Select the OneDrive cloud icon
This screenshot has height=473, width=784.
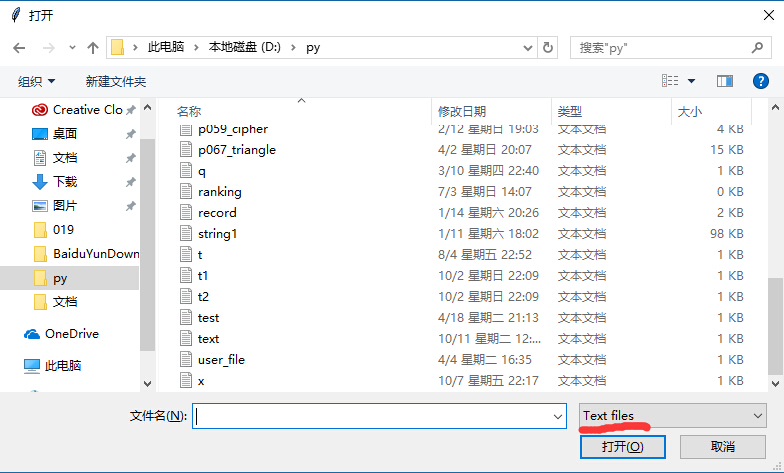[x=32, y=334]
